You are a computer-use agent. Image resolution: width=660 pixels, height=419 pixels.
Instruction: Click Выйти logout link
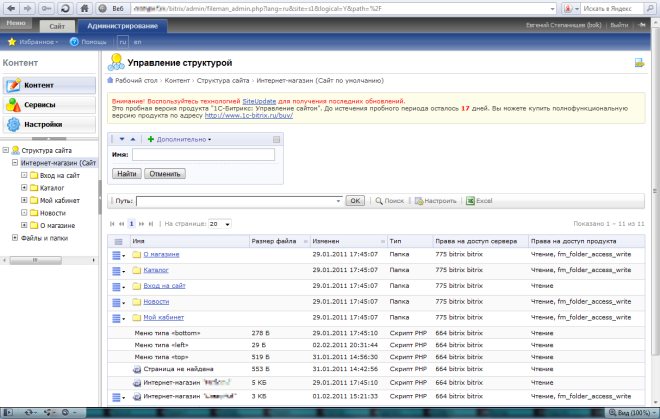619,25
